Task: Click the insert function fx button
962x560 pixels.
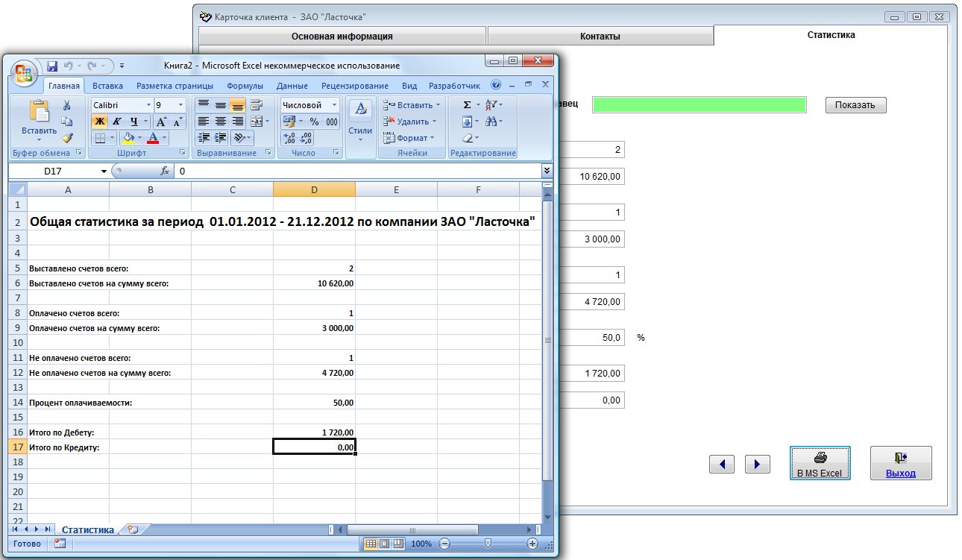Action: [x=165, y=171]
